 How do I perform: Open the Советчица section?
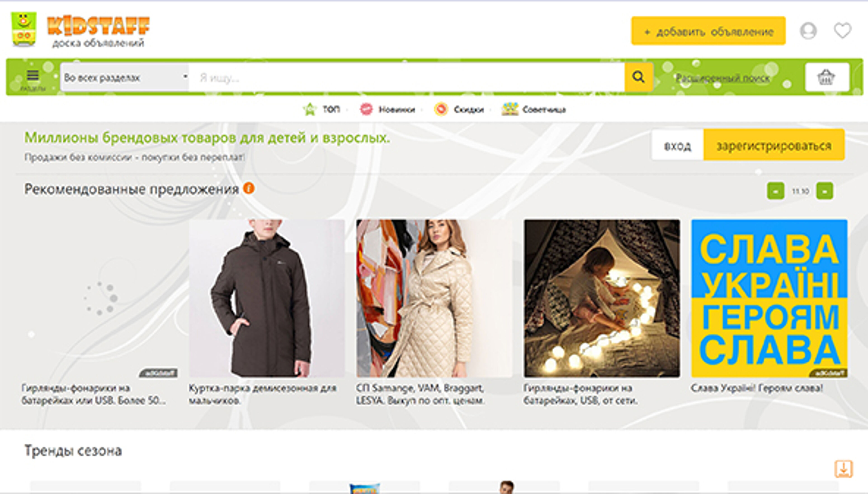(x=534, y=110)
